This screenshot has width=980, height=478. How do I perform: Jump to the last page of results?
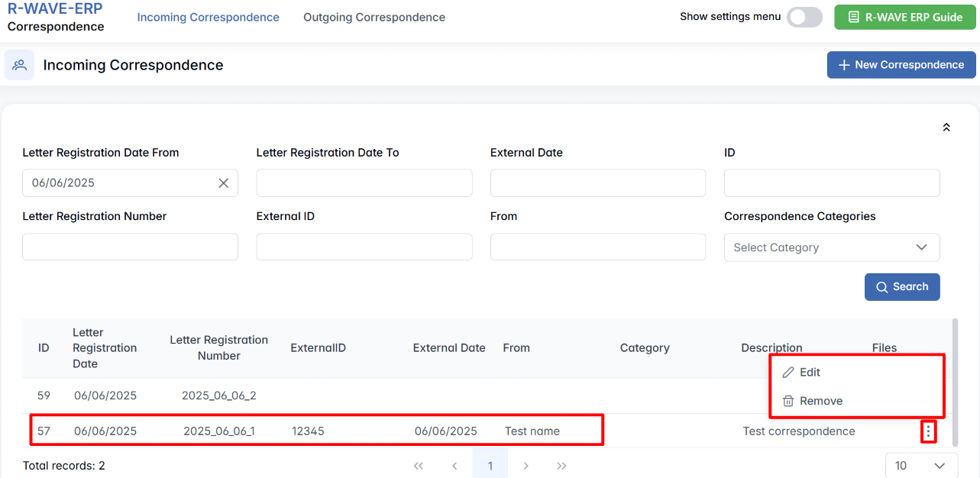point(561,466)
